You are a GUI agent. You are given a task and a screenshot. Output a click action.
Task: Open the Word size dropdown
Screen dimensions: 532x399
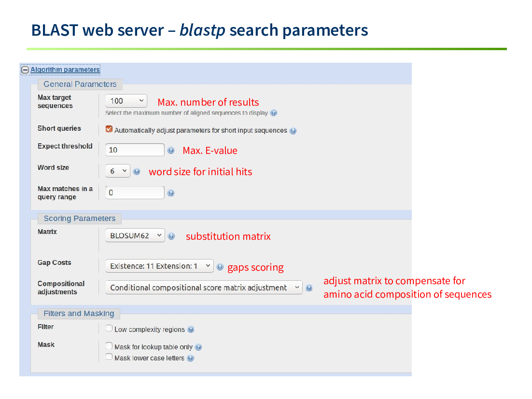(118, 171)
